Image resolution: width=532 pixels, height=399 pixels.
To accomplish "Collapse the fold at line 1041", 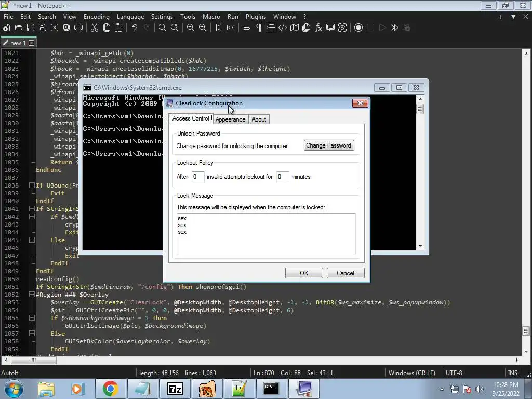I will click(x=32, y=209).
